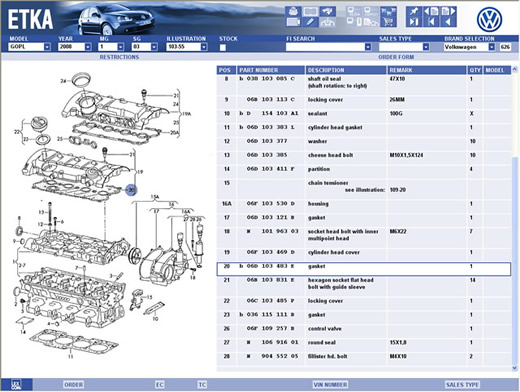The image size is (520, 392).
Task: Click the Volkswagen logo
Action: (489, 19)
